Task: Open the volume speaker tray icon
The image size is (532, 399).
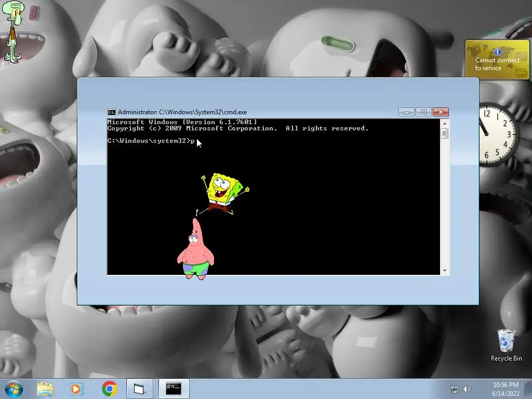Action: [467, 389]
